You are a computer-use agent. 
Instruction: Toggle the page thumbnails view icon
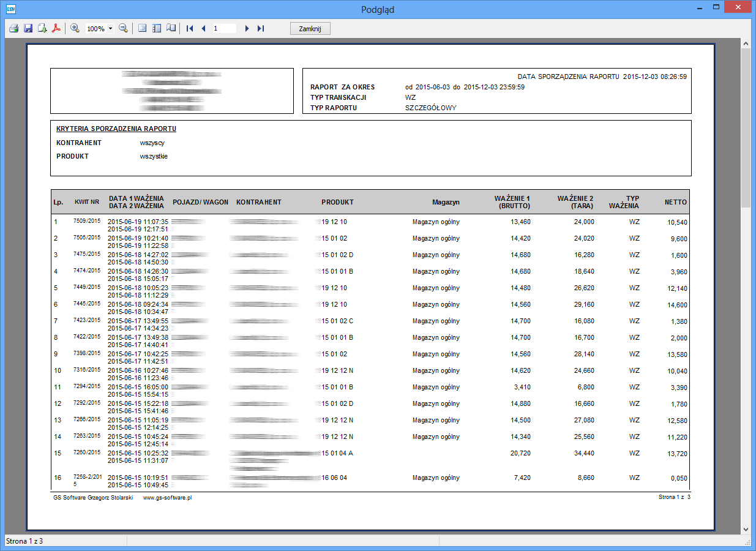click(157, 28)
